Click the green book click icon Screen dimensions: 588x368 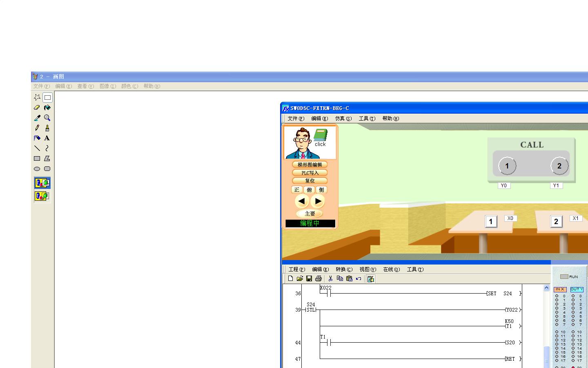pos(321,135)
